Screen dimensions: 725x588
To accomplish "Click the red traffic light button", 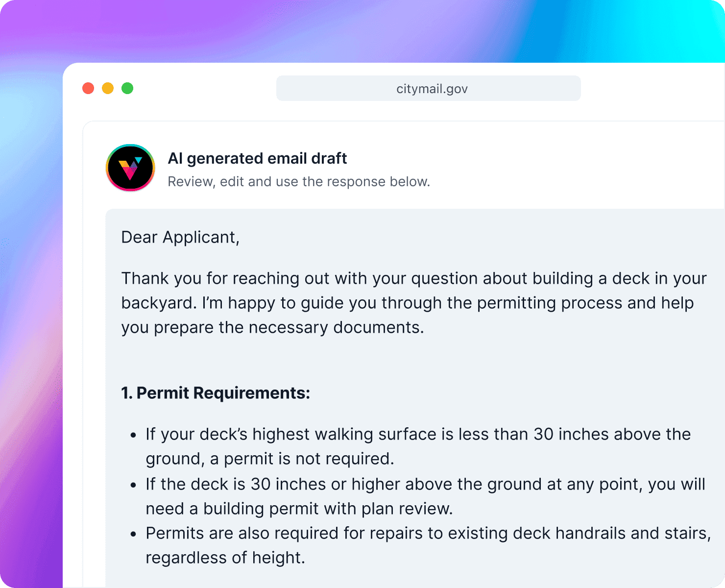I will (x=88, y=88).
